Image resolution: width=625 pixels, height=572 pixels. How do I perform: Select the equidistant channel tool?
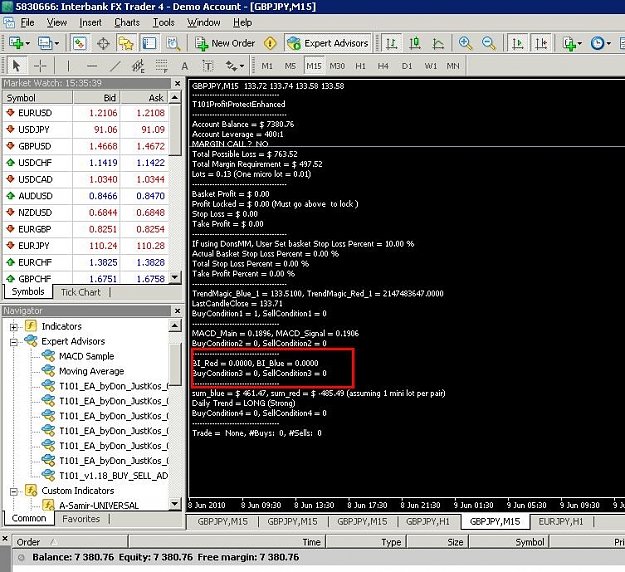138,66
